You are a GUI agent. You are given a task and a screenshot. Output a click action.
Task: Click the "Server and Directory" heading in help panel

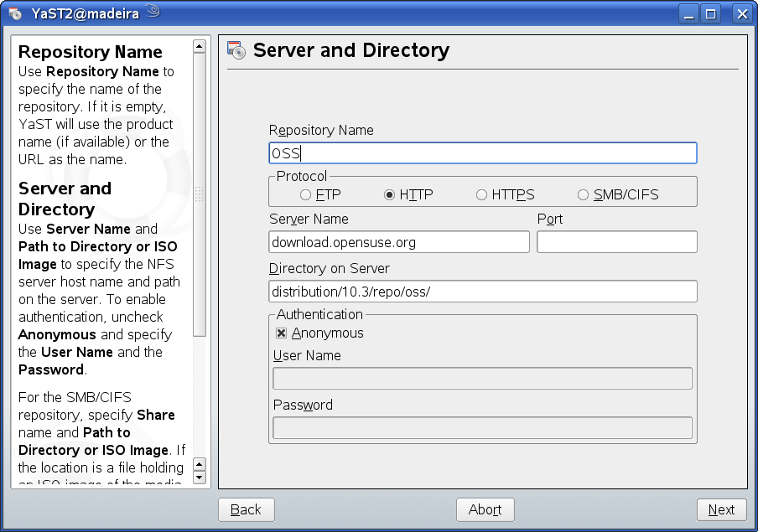click(65, 199)
